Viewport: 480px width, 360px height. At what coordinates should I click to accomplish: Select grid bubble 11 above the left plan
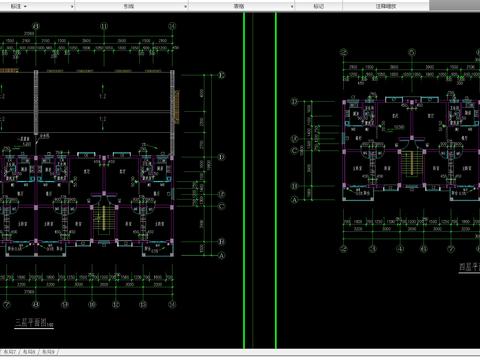tap(104, 26)
